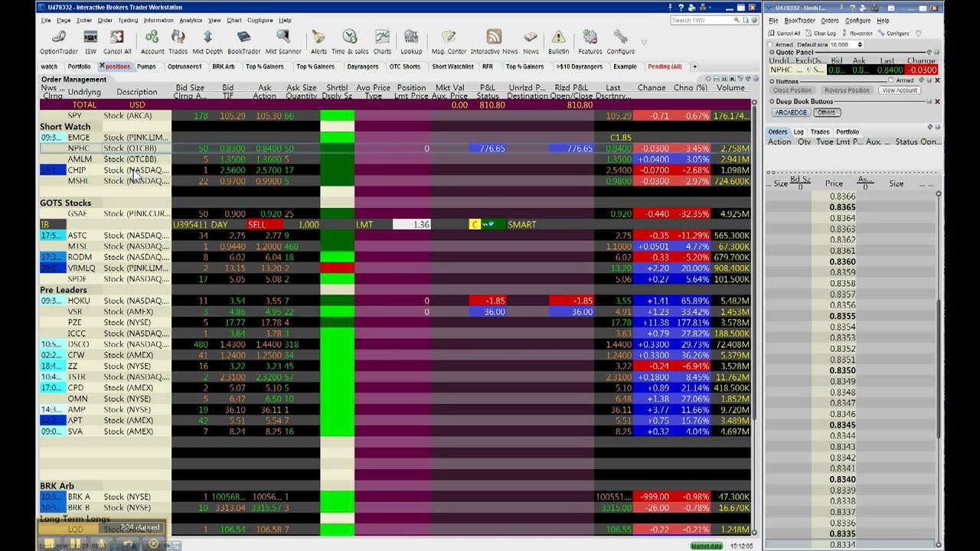Adjust the Default size spinner arrows
980x551 pixels.
(860, 44)
